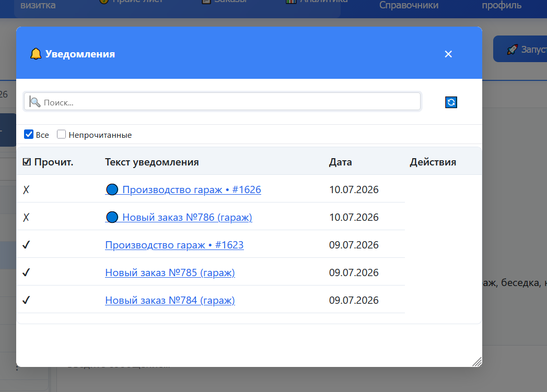Image resolution: width=547 pixels, height=392 pixels.
Task: Toggle read checkmark for Новый заказ №785
Action: 26,272
